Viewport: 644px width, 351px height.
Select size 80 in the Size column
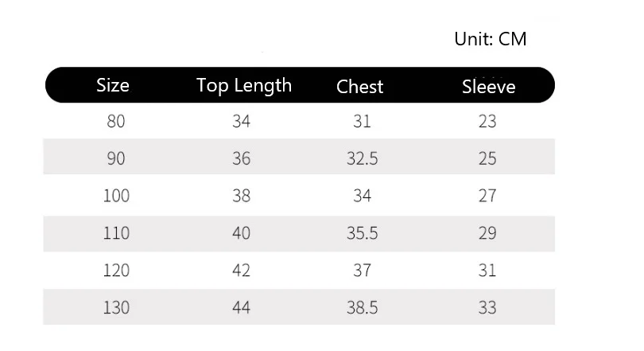116,122
